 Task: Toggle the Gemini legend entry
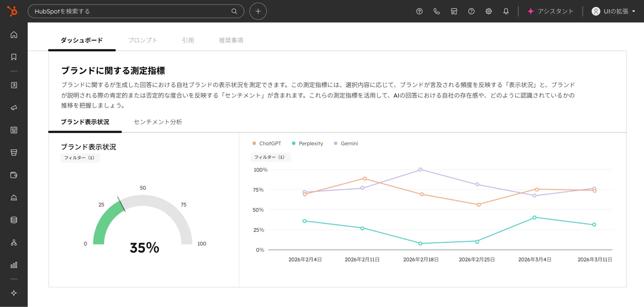346,143
